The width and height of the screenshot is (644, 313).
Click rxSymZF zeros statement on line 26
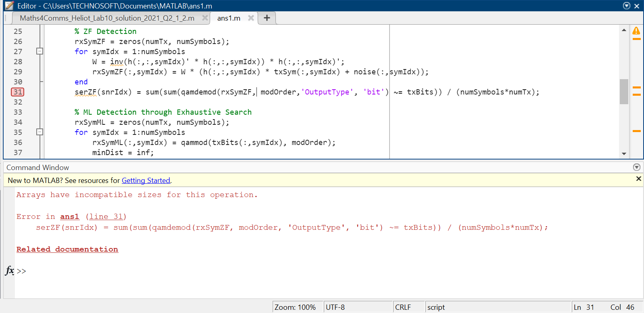tap(152, 41)
